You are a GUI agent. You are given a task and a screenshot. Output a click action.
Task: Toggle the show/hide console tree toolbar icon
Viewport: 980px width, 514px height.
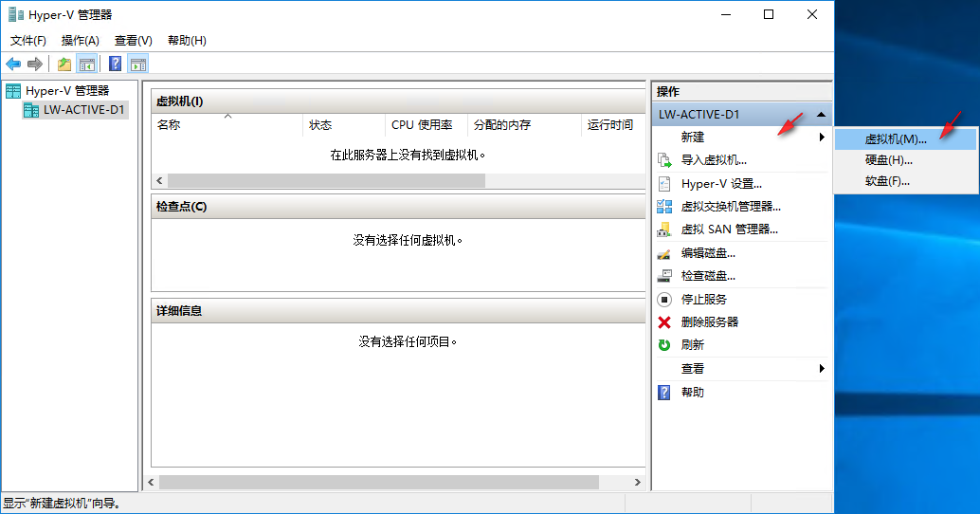point(87,64)
